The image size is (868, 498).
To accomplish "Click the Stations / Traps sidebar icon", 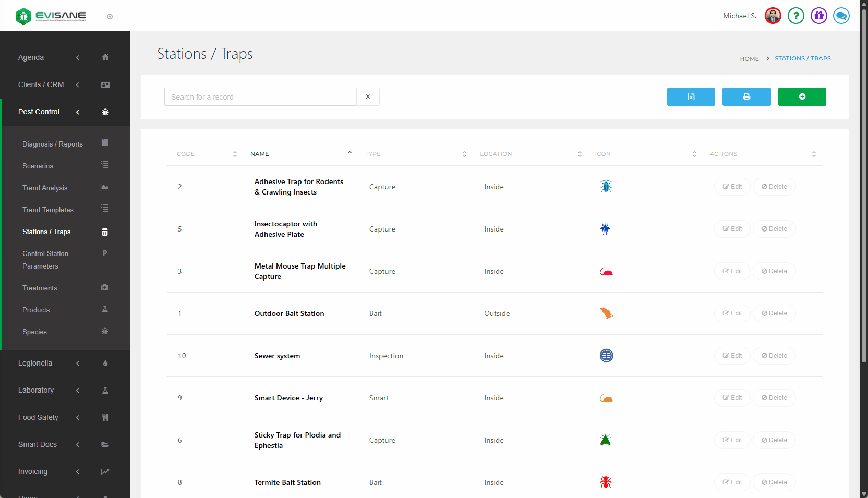I will (x=105, y=232).
